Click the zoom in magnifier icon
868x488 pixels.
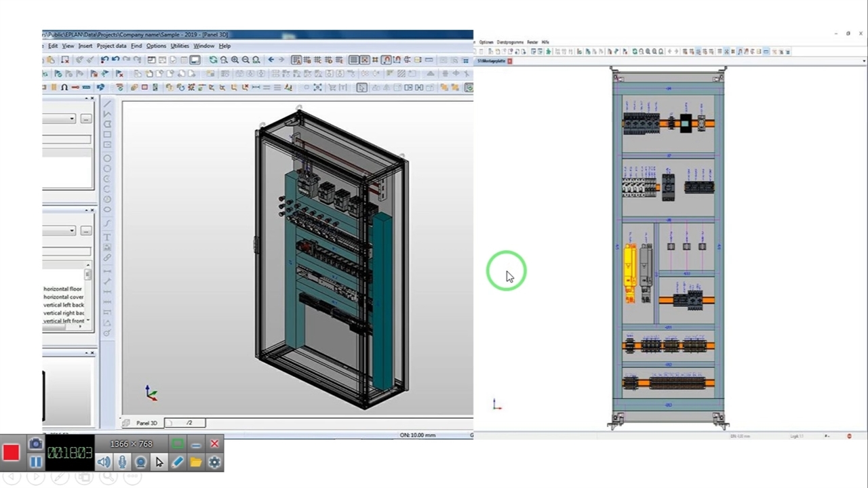[x=235, y=60]
